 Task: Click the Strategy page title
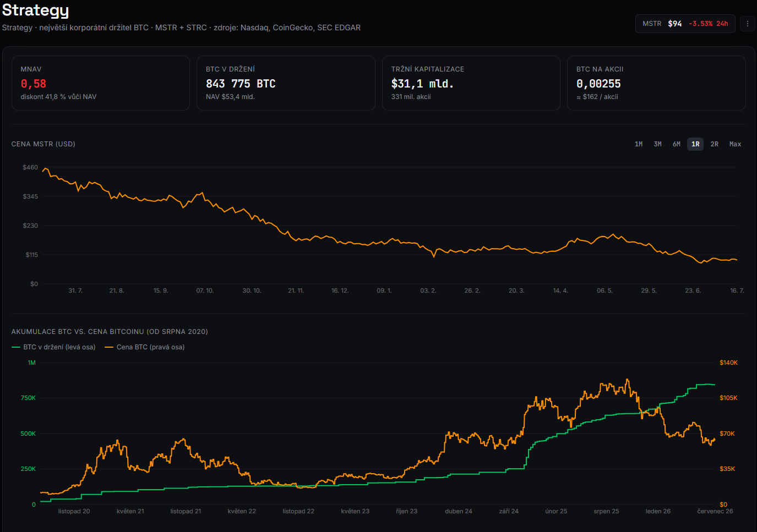click(35, 10)
